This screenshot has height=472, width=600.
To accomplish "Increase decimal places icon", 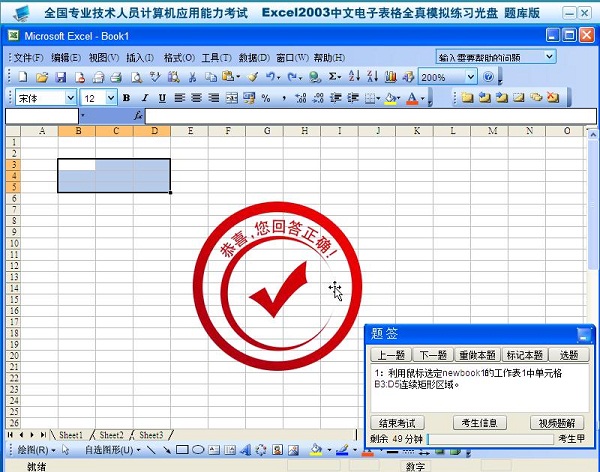I will click(301, 98).
